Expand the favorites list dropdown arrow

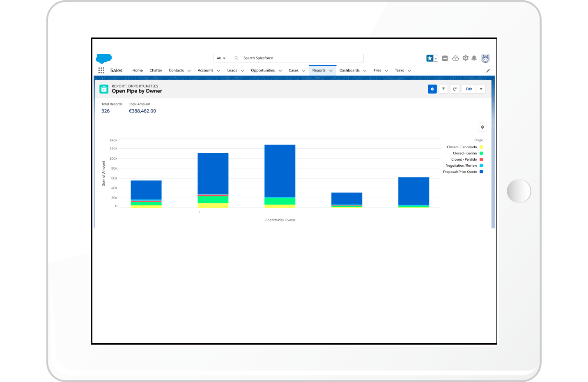click(436, 58)
